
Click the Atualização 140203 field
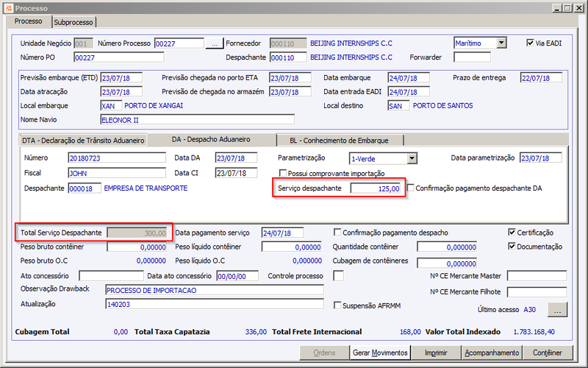[x=215, y=304]
